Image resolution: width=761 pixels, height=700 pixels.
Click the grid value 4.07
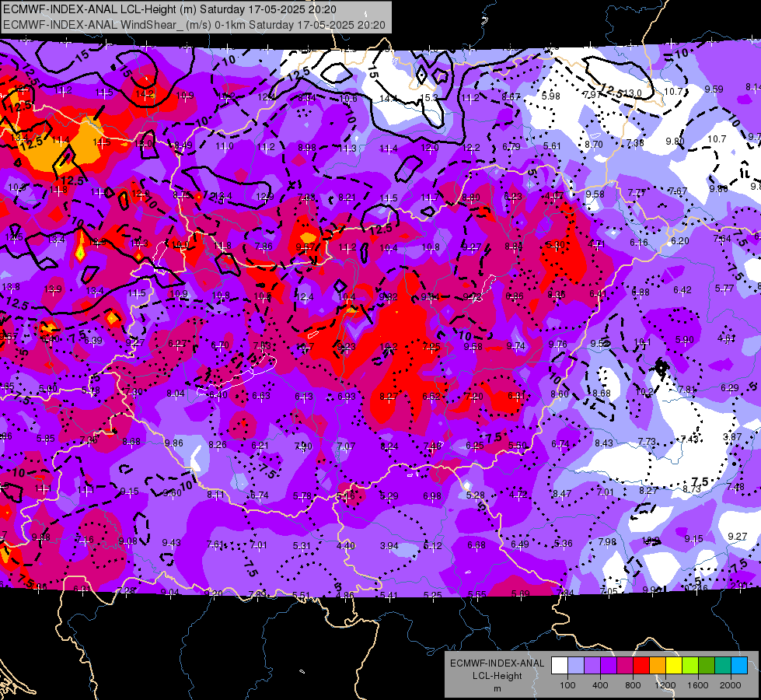tap(553, 196)
